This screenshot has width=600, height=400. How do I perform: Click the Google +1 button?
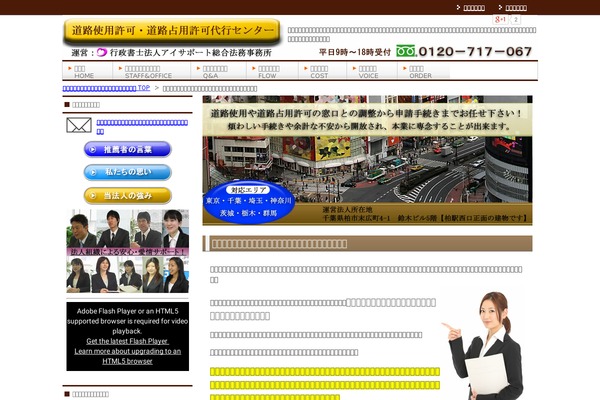500,20
